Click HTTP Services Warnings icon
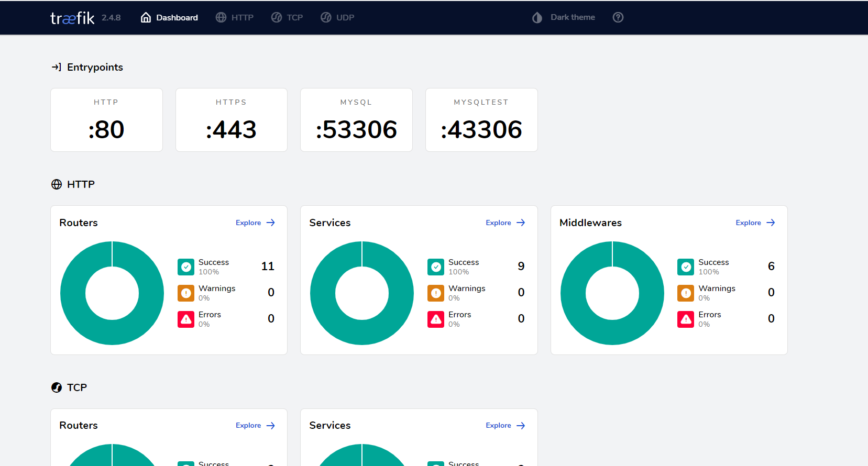The width and height of the screenshot is (868, 466). coord(436,293)
